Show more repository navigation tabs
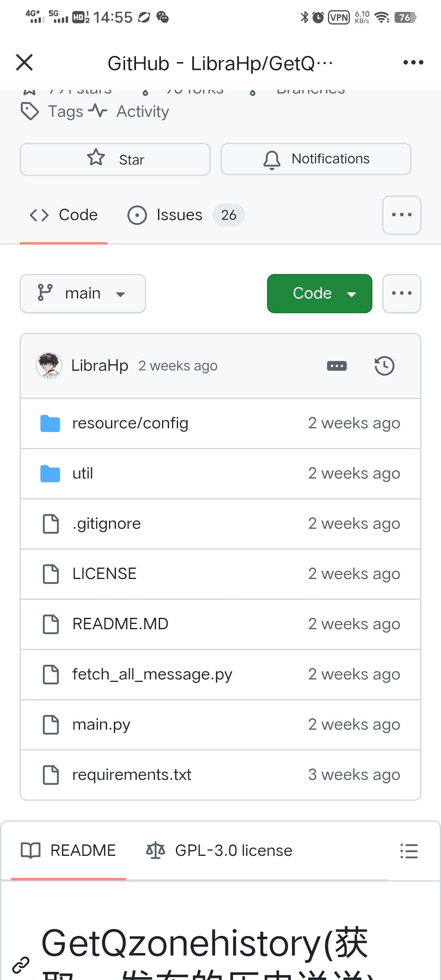441x980 pixels. click(x=402, y=215)
